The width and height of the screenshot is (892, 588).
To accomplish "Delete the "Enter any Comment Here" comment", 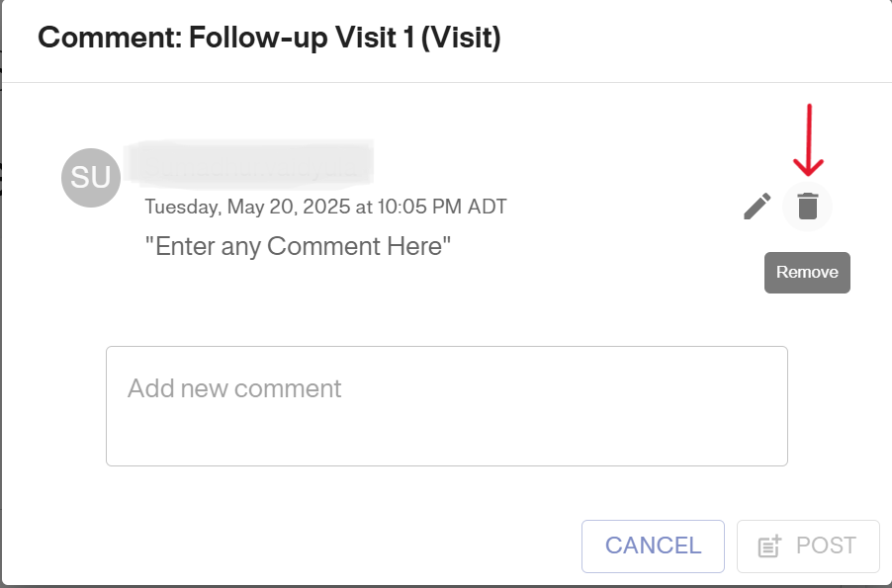I will [808, 207].
